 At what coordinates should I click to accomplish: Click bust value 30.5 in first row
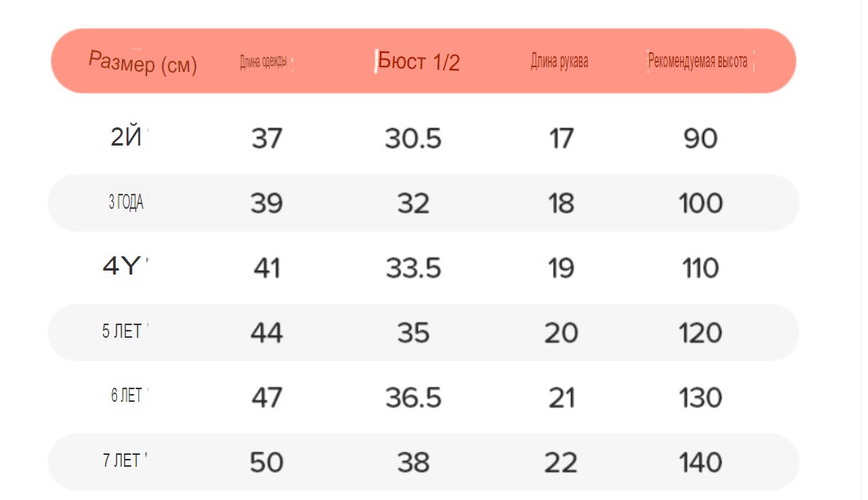pyautogui.click(x=414, y=138)
